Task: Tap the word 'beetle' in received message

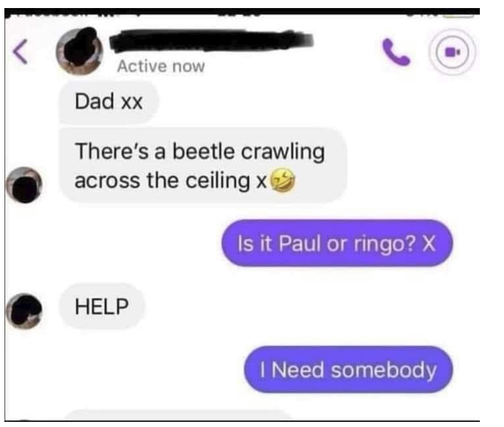Action: [x=203, y=151]
